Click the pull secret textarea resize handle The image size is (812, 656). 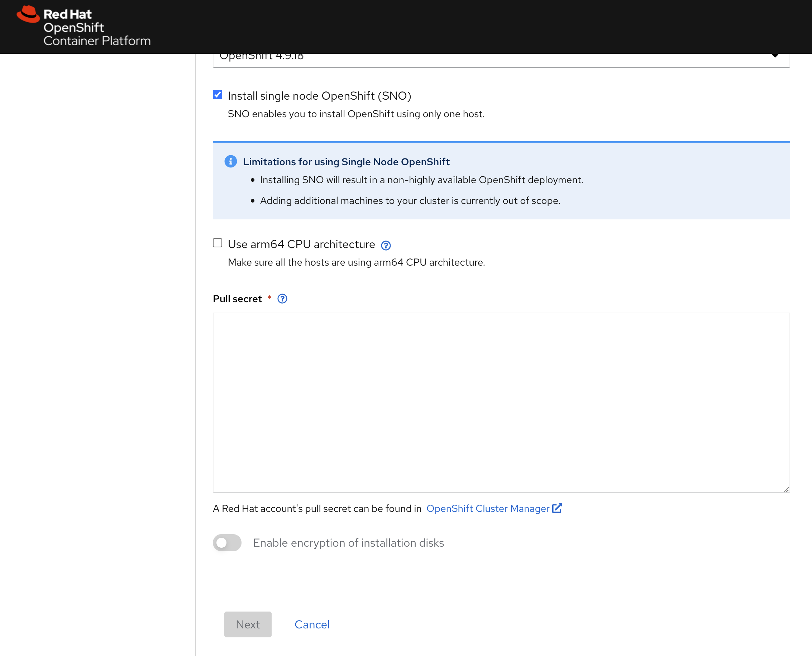coord(785,489)
